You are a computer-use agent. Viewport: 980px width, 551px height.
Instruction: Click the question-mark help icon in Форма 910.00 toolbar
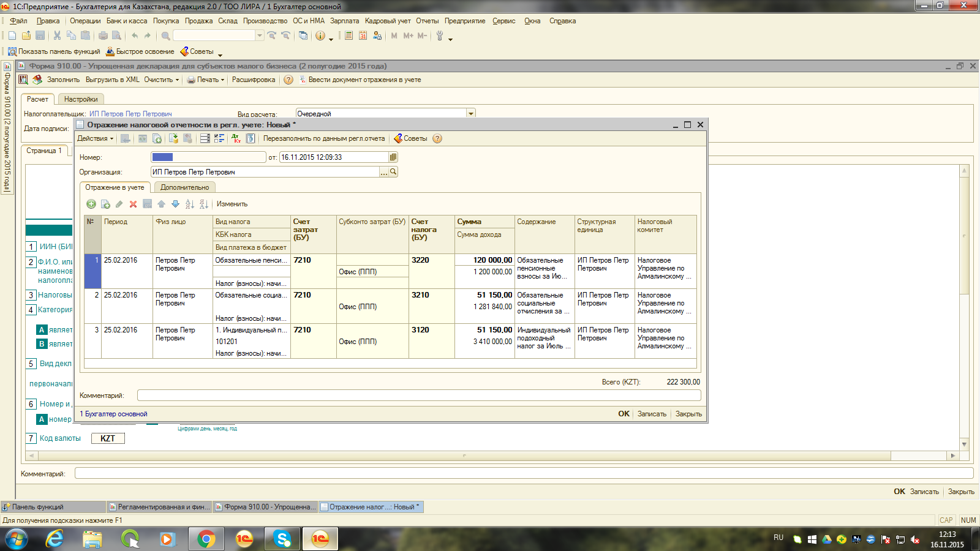click(x=288, y=80)
